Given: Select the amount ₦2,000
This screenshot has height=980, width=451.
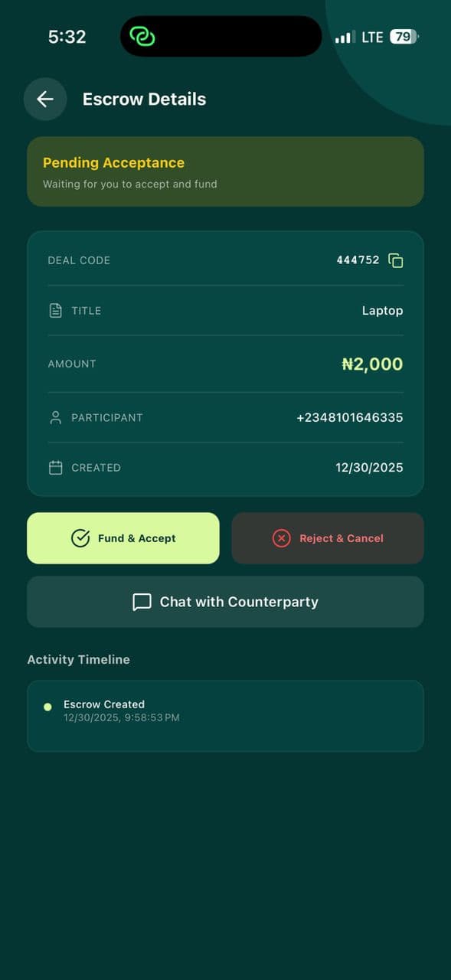Looking at the screenshot, I should coord(371,364).
